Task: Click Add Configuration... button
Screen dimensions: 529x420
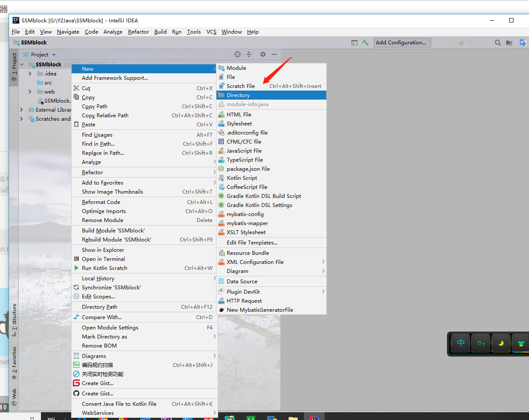Action: (402, 42)
